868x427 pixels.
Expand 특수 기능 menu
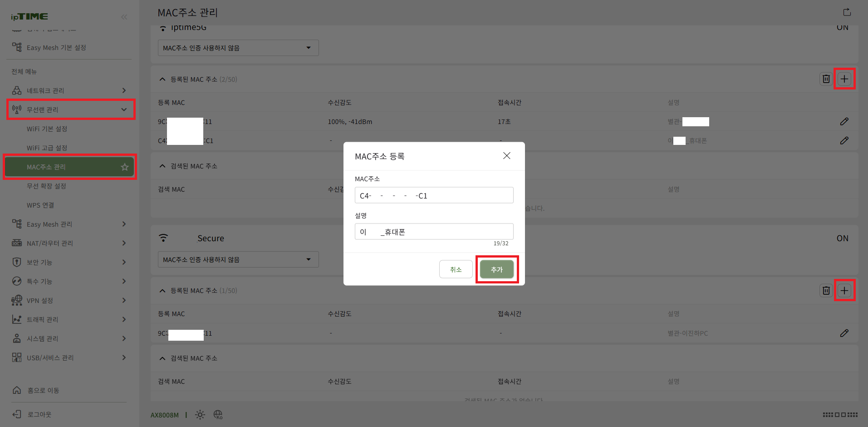69,281
